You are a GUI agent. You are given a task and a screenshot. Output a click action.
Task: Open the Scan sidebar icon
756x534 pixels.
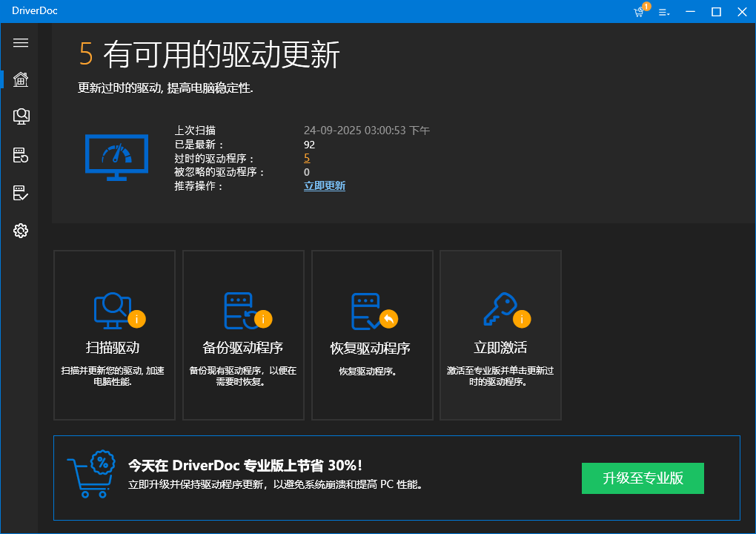pos(21,116)
